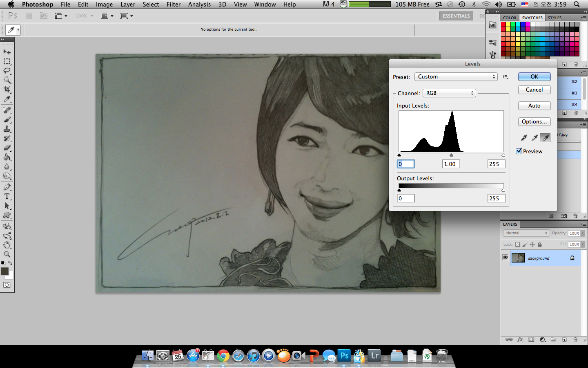The width and height of the screenshot is (588, 368).
Task: Select the Move tool
Action: tap(7, 52)
